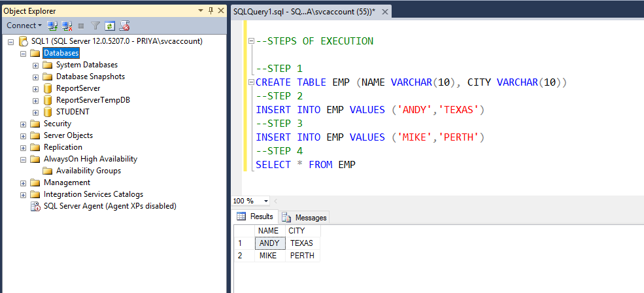Click the Stop activity icon
The height and width of the screenshot is (293, 644).
pos(81,26)
